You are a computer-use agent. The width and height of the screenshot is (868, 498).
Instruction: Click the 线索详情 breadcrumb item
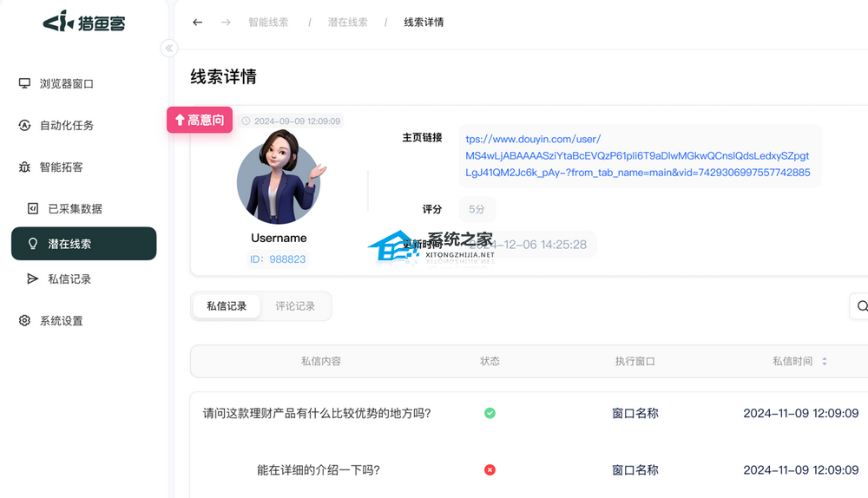(424, 23)
